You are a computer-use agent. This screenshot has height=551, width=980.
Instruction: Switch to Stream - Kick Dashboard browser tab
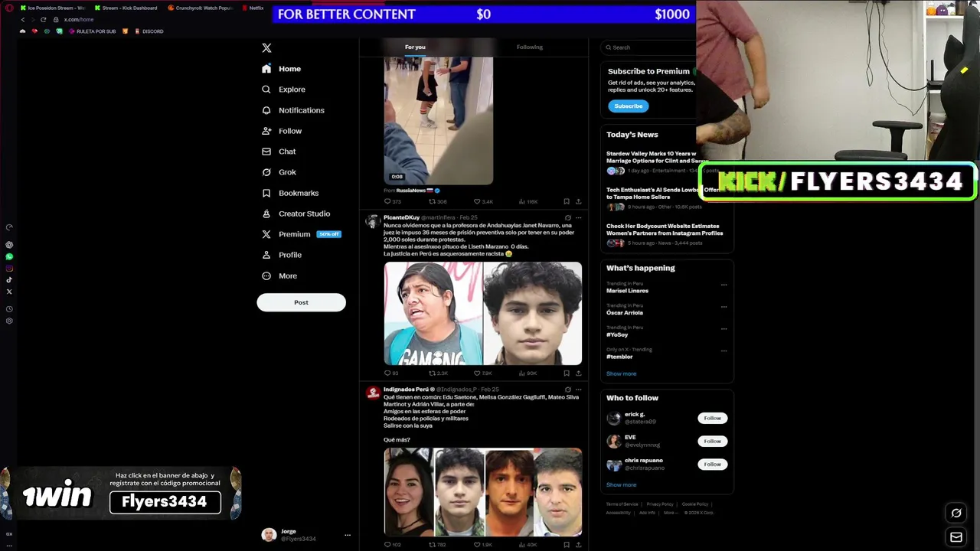(126, 8)
